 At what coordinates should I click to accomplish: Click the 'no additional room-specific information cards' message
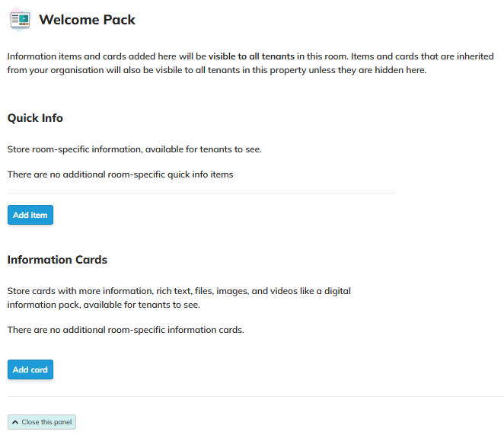[126, 330]
